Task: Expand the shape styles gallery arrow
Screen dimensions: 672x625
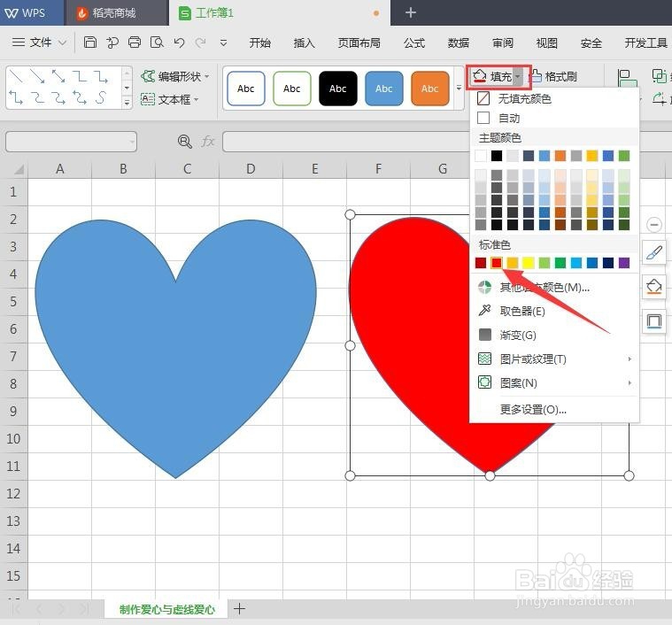Action: point(459,88)
